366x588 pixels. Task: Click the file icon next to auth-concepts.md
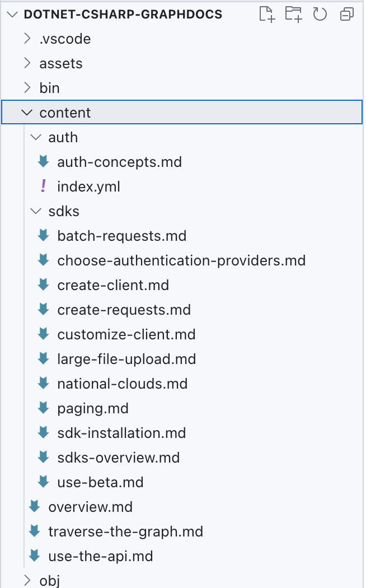click(x=43, y=161)
